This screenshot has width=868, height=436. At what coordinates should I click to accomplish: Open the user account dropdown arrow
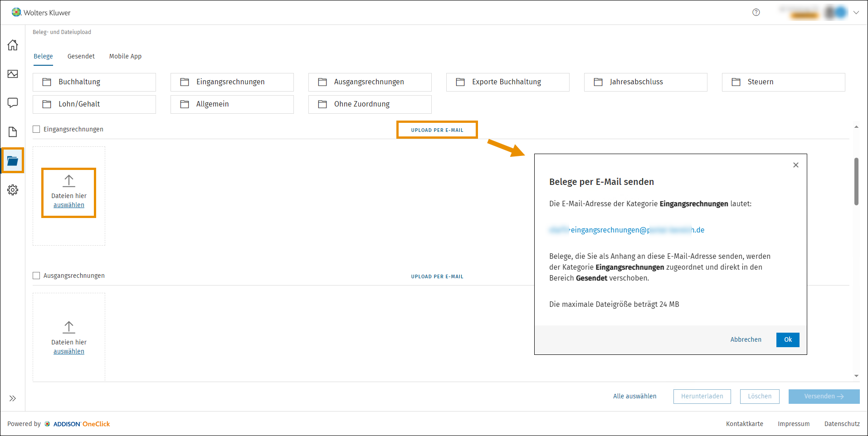(856, 13)
